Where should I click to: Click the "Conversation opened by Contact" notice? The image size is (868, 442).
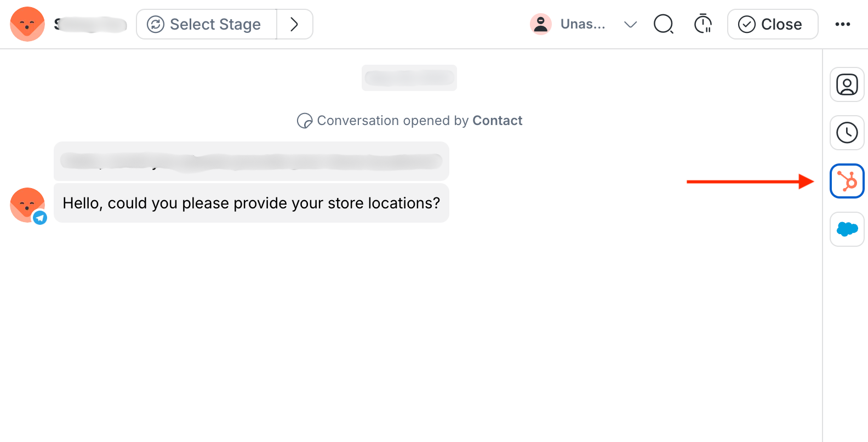pyautogui.click(x=409, y=121)
